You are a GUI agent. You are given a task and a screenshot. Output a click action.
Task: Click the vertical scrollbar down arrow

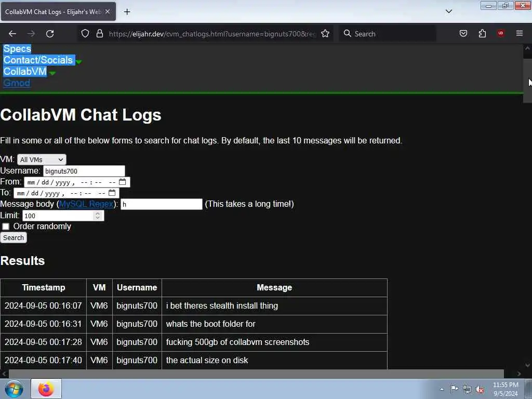tap(528, 365)
